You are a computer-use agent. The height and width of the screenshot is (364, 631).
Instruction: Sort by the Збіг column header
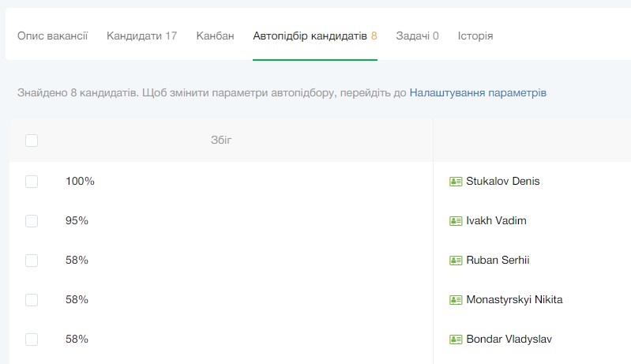(221, 141)
